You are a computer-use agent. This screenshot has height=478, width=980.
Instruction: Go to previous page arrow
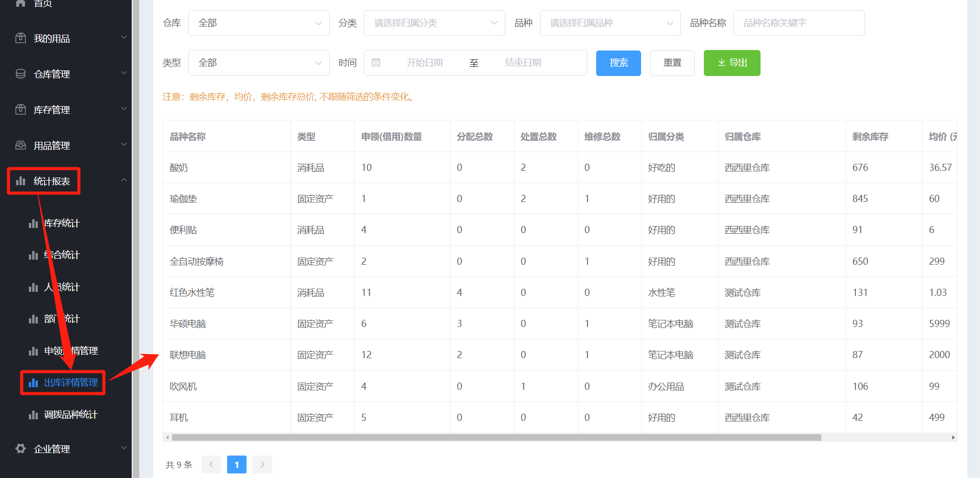pos(211,464)
